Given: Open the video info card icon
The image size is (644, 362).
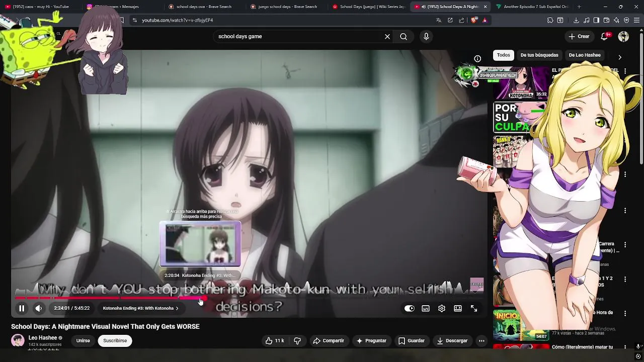Looking at the screenshot, I should 477,58.
